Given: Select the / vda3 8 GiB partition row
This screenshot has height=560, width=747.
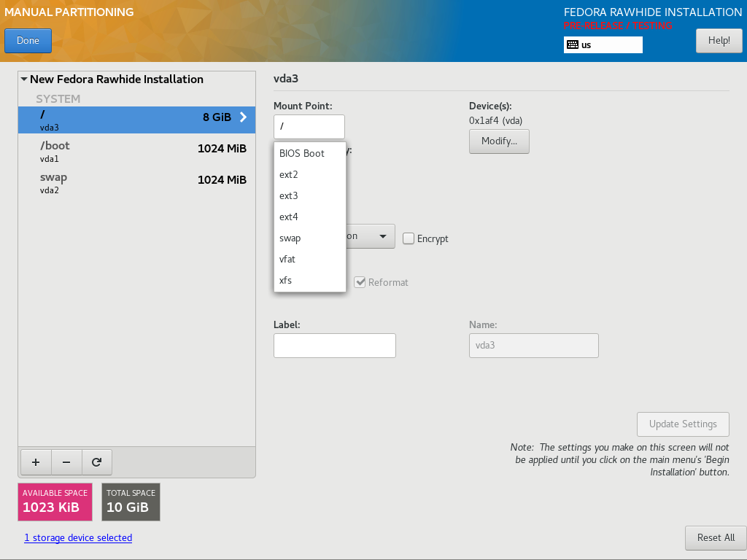Looking at the screenshot, I should point(136,120).
